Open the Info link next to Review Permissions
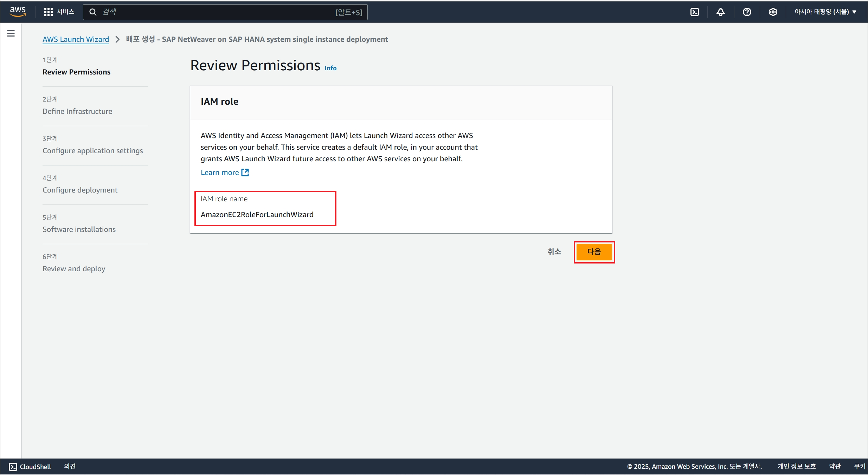 [x=330, y=68]
